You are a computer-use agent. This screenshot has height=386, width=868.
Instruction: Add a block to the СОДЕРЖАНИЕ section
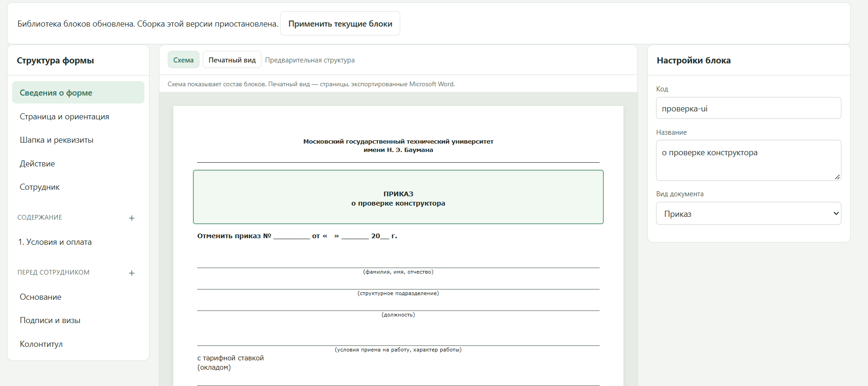click(x=132, y=218)
